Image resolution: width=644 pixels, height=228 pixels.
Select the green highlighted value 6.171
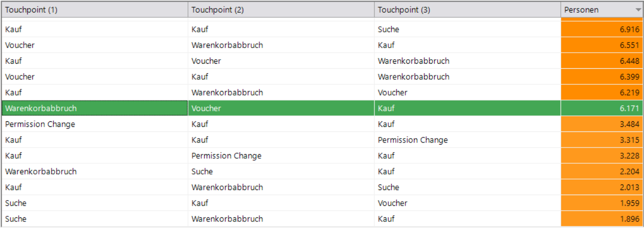(602, 108)
